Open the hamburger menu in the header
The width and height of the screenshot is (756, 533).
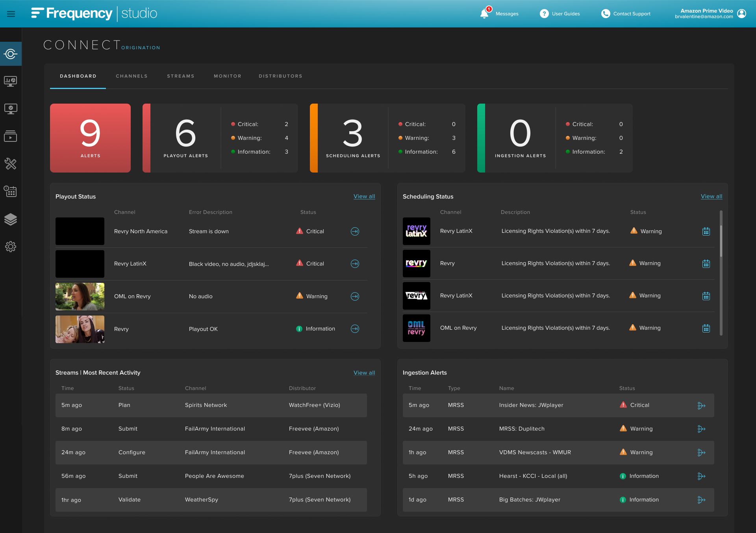pyautogui.click(x=11, y=14)
